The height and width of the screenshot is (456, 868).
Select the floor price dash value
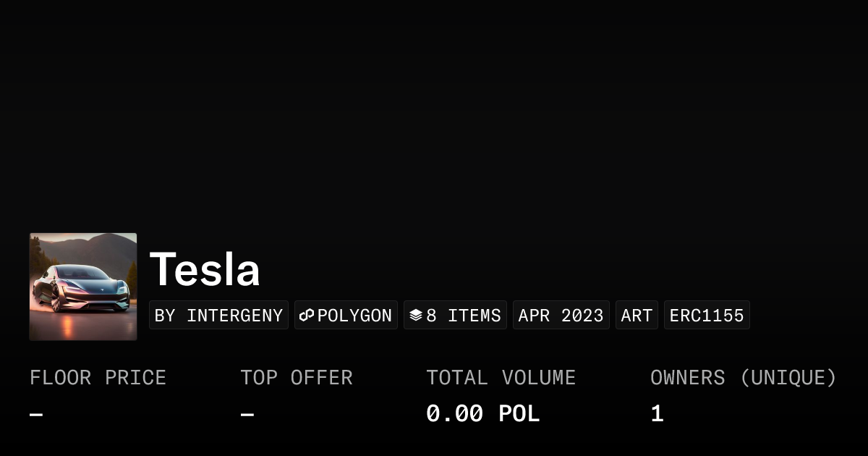[36, 415]
